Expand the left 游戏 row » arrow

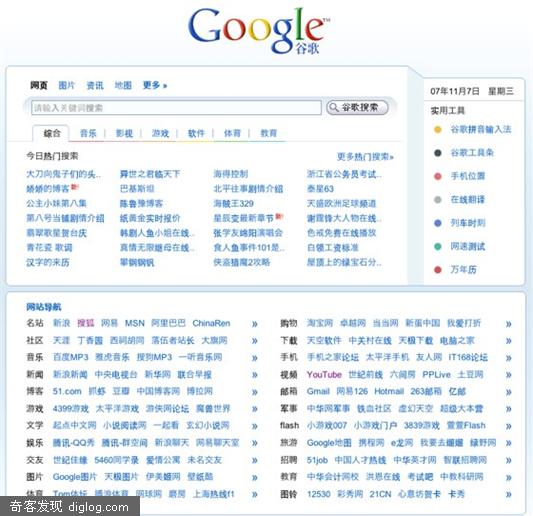255,409
